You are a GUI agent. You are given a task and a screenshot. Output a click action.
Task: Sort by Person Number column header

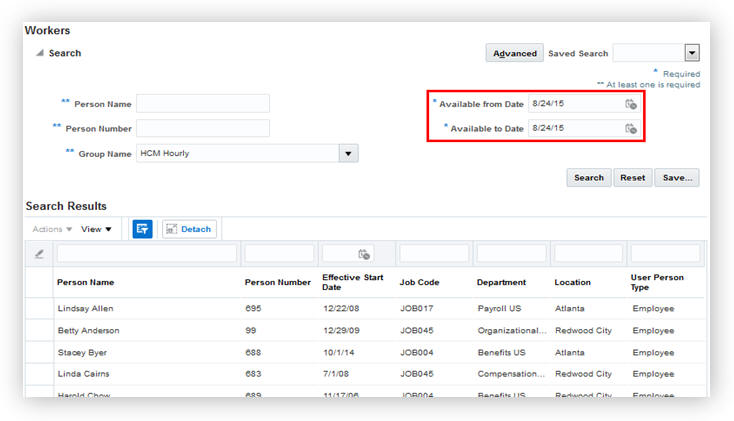[x=278, y=282]
